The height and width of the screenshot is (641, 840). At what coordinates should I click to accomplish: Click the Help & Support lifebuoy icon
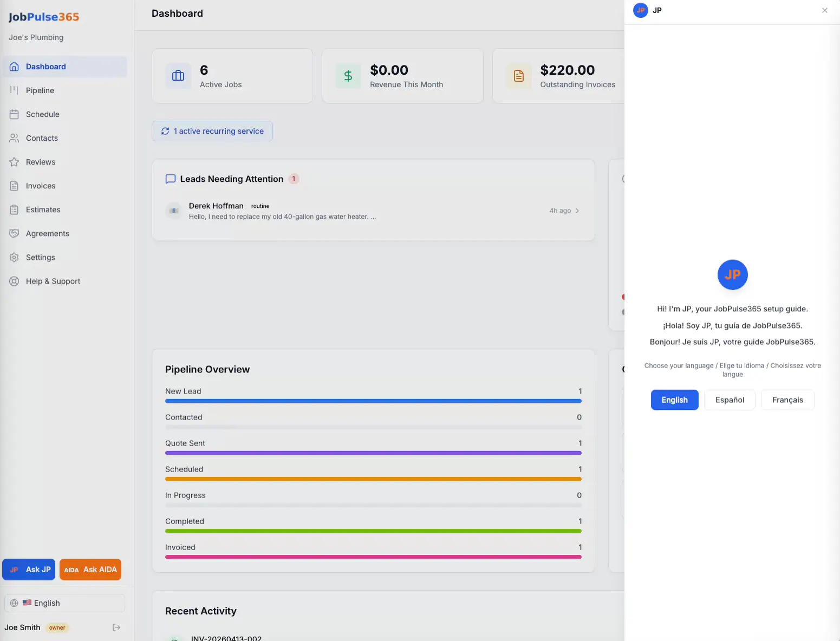pyautogui.click(x=15, y=281)
